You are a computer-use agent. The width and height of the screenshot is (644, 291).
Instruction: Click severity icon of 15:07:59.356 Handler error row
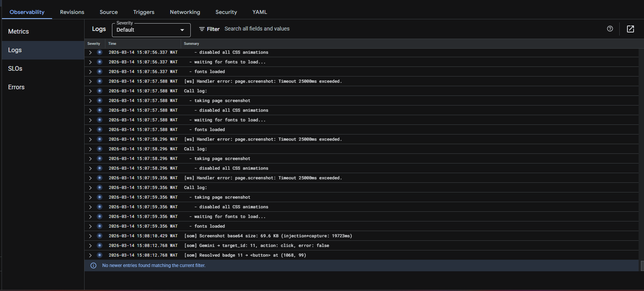pos(100,178)
